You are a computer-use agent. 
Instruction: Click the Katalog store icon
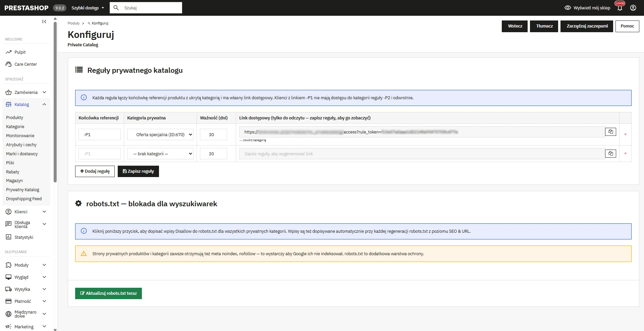point(9,104)
